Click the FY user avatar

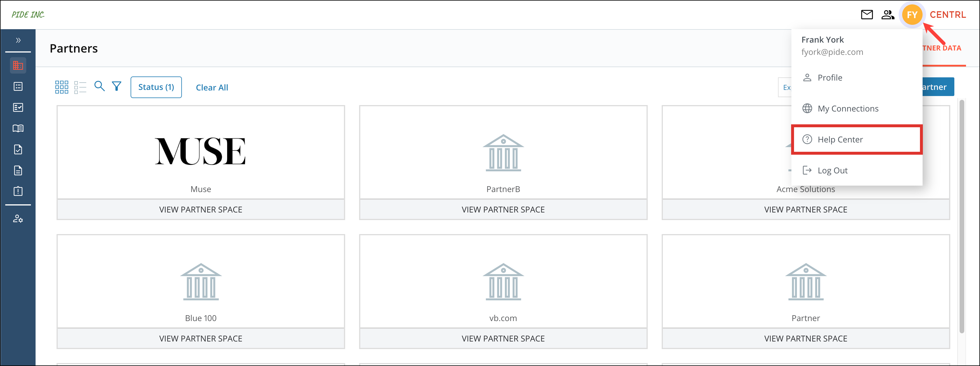coord(912,15)
